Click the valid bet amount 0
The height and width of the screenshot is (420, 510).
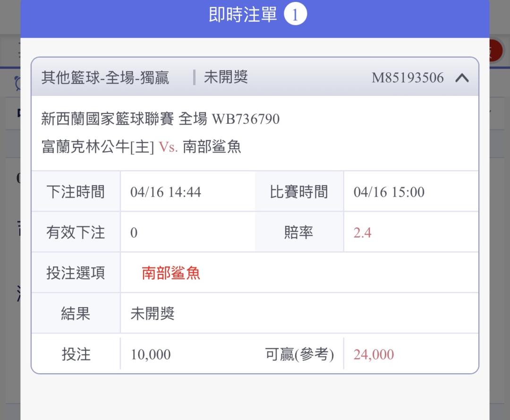[x=134, y=233]
